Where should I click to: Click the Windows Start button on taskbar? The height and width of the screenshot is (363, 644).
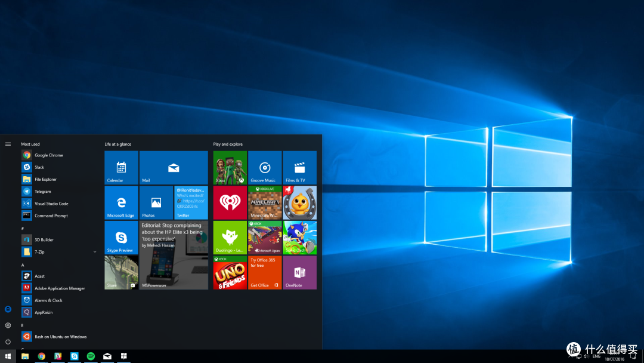click(x=8, y=356)
